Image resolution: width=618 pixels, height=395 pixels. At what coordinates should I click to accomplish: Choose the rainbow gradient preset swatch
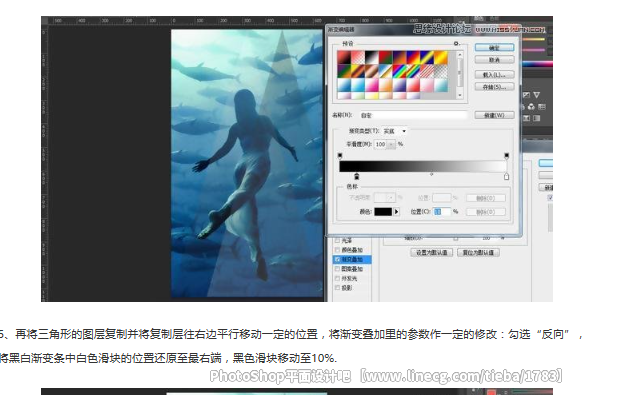tap(399, 71)
